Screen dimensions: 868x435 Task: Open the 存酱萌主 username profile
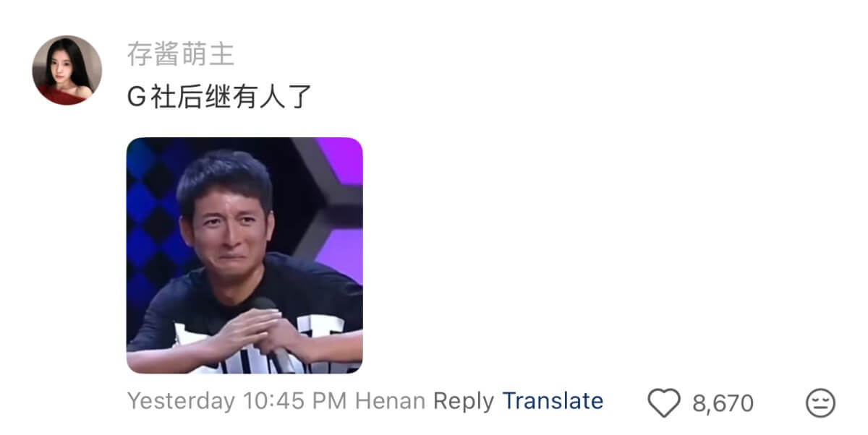click(x=180, y=53)
